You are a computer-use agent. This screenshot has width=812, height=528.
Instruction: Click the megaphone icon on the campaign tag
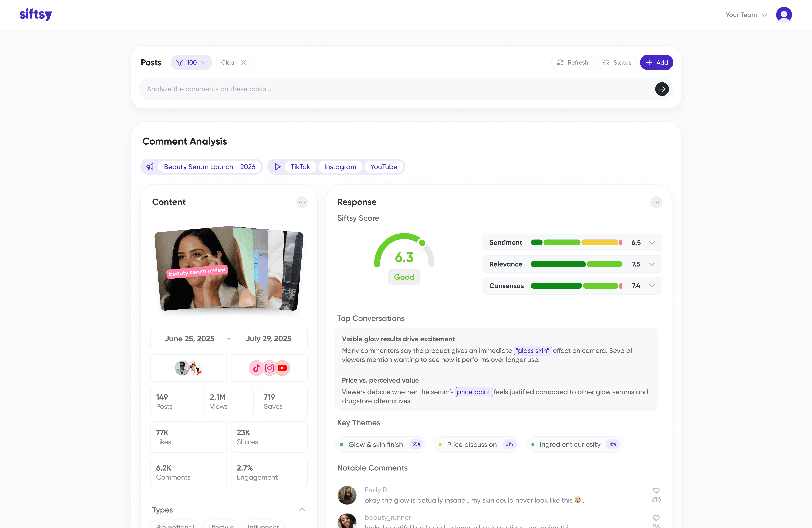point(150,167)
